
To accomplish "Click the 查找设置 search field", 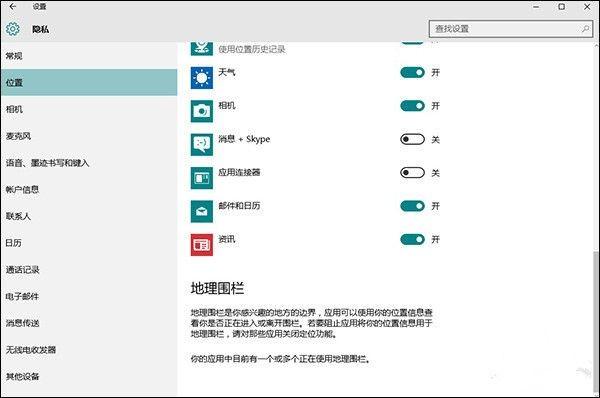I will [x=511, y=29].
